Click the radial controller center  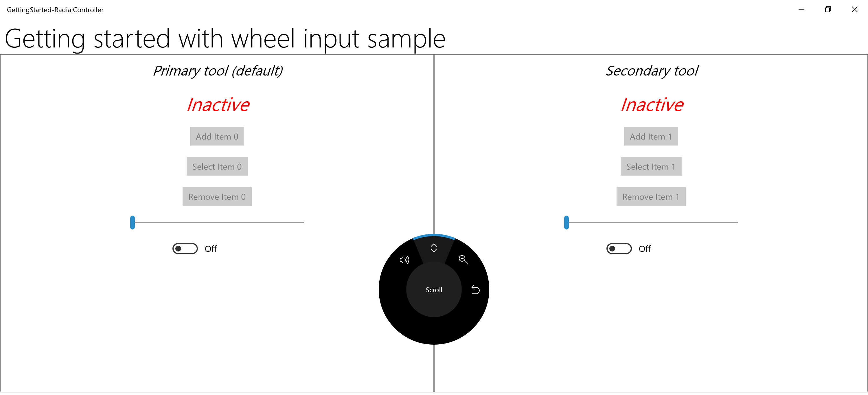tap(434, 289)
